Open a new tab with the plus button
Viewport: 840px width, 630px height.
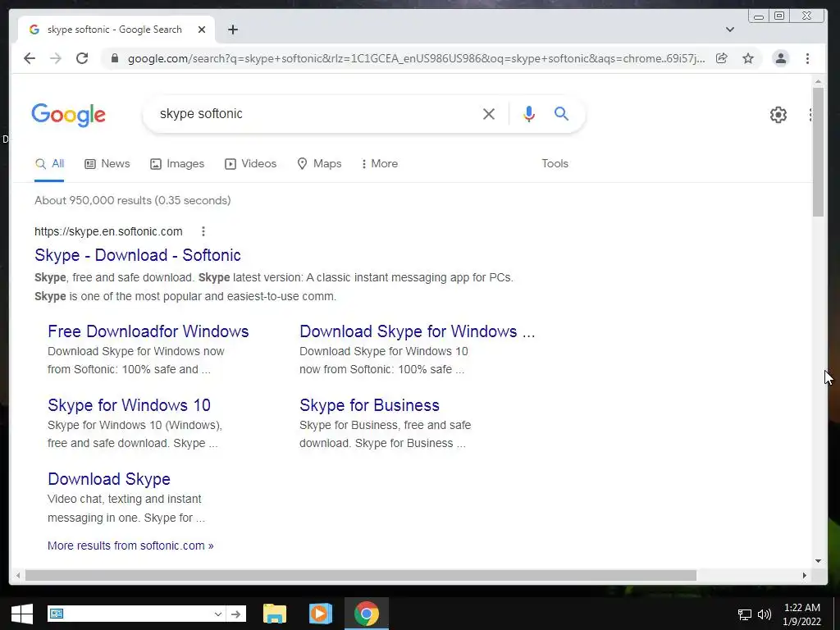click(232, 30)
